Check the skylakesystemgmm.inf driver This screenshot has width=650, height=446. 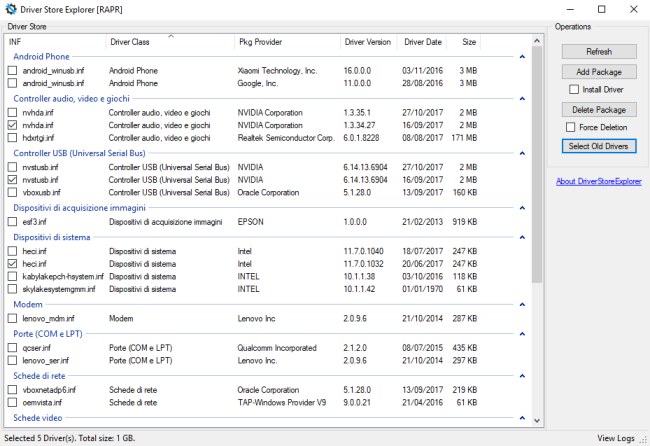tap(12, 289)
